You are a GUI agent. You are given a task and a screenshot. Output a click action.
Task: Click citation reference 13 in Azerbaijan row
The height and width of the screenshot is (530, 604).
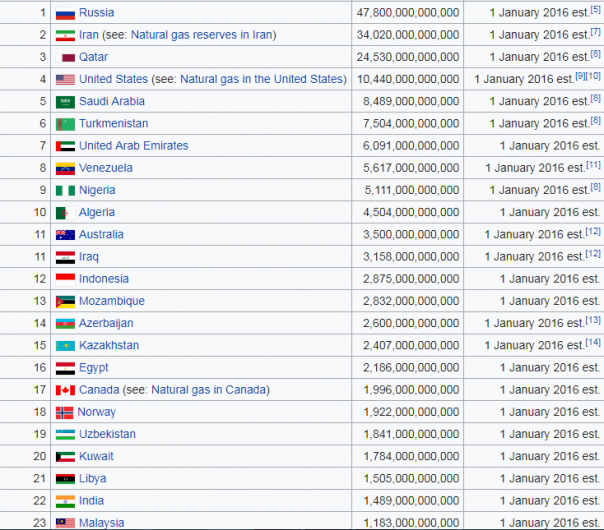[x=593, y=320]
